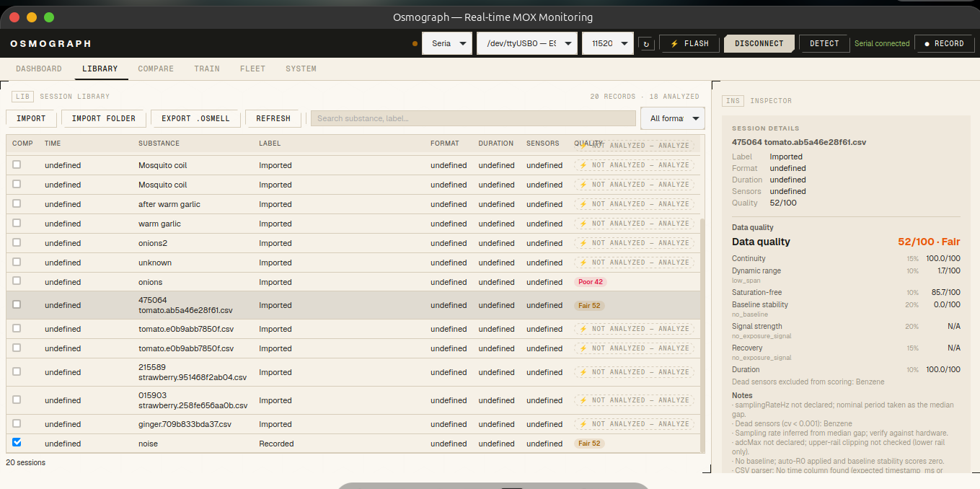Click the SENSORS column header
Image resolution: width=980 pixels, height=489 pixels.
542,144
